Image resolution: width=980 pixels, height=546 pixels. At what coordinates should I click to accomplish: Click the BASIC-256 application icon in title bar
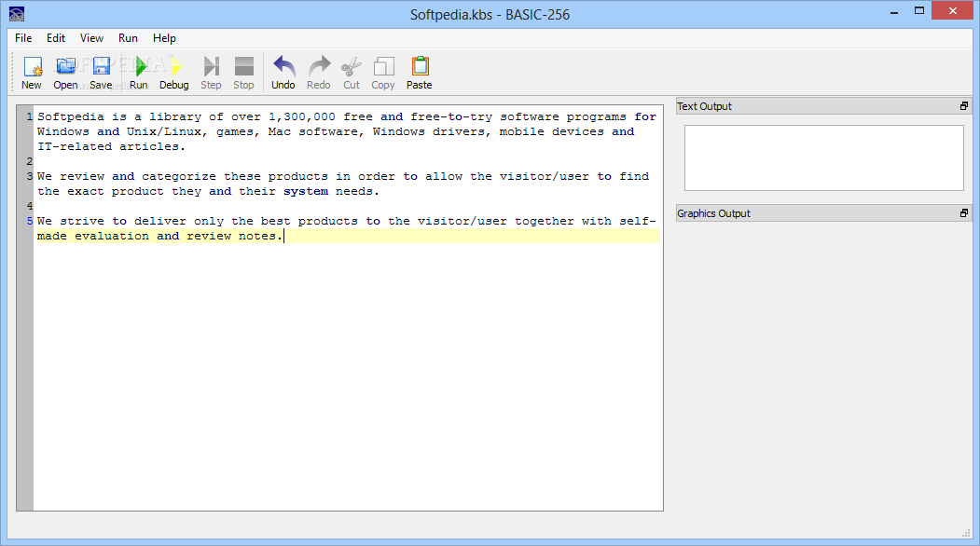pyautogui.click(x=17, y=14)
